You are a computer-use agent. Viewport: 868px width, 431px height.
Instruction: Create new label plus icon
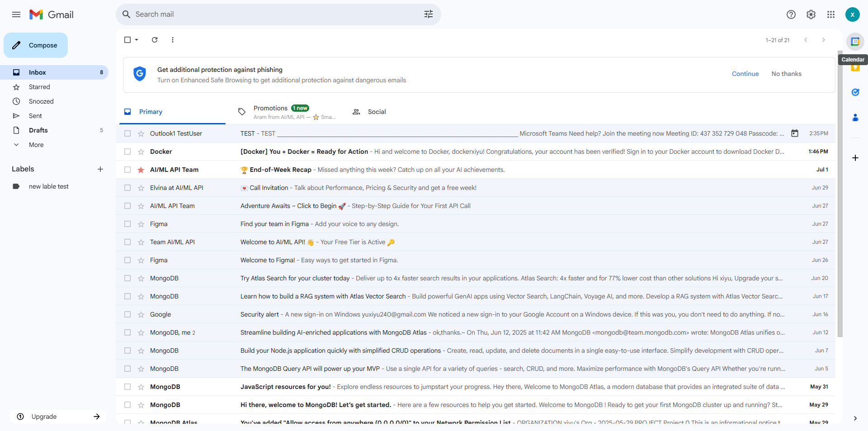[x=100, y=169]
